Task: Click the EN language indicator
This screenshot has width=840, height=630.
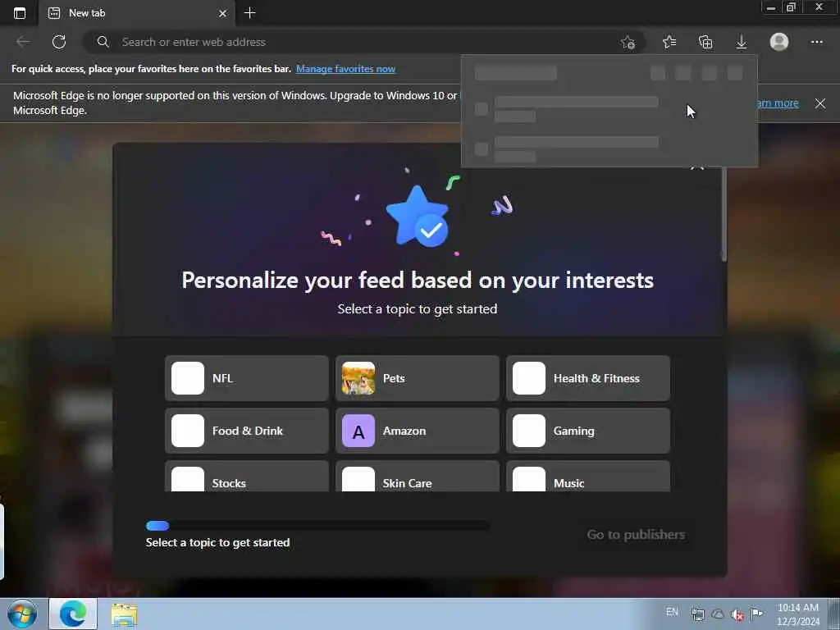Action: coord(672,612)
